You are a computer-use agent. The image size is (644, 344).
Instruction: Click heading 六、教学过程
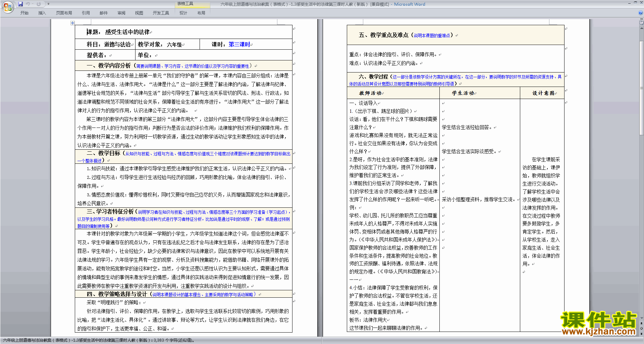pos(373,77)
